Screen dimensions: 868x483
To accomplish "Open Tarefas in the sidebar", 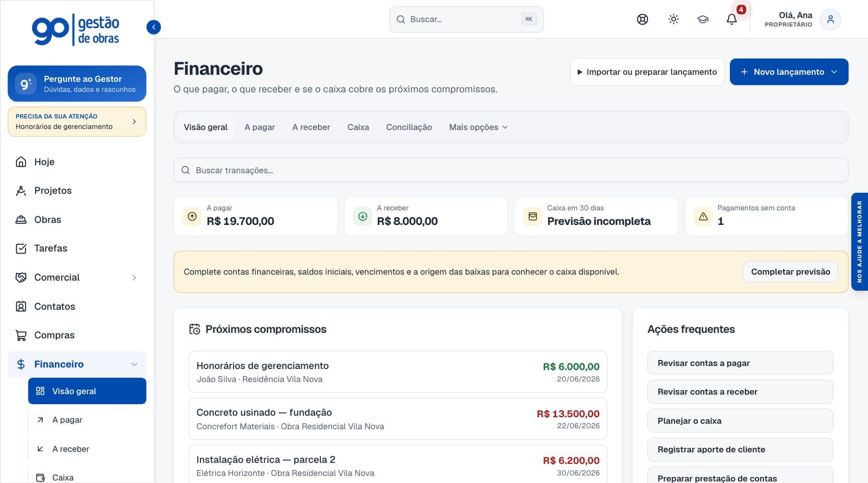I will [x=77, y=249].
